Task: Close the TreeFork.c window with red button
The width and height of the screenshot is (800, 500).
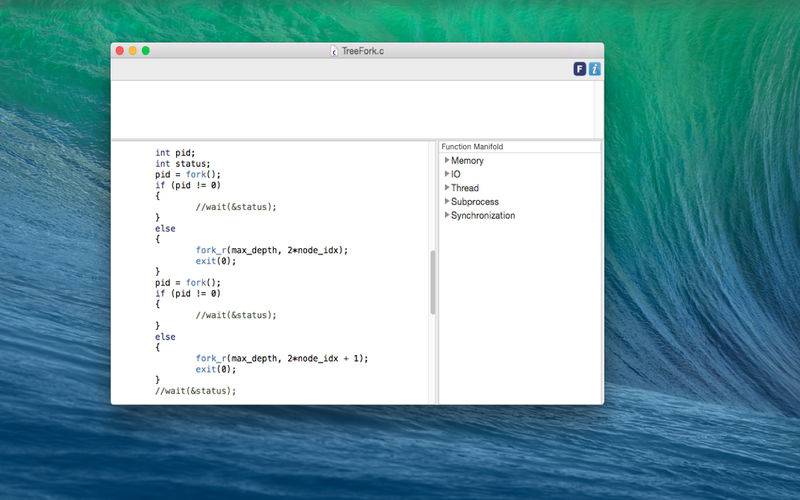Action: click(x=120, y=51)
